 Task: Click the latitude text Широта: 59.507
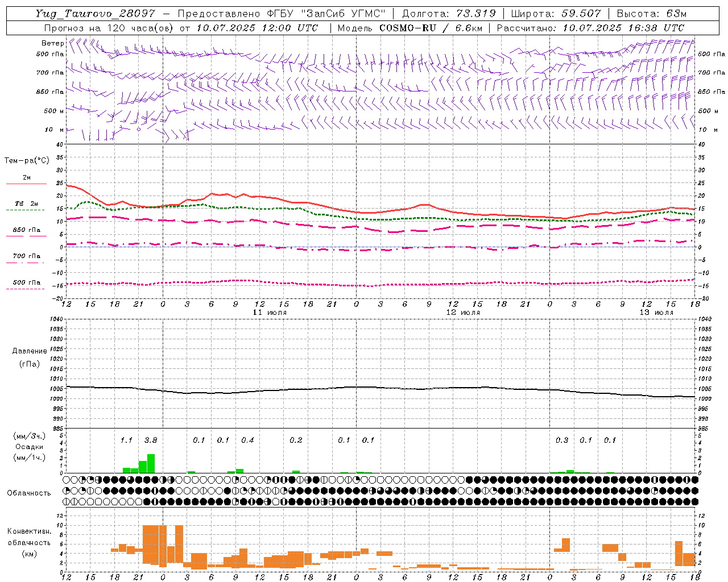(x=556, y=14)
